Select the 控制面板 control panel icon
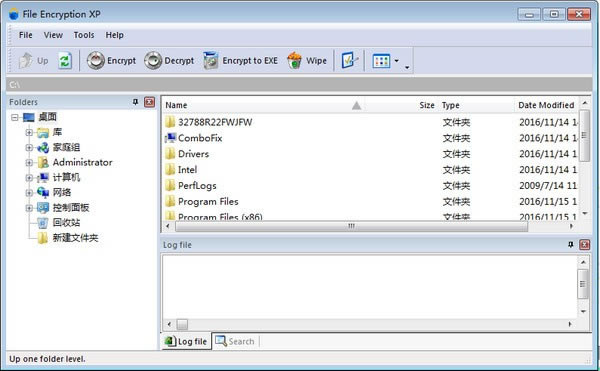Image resolution: width=600 pixels, height=371 pixels. [43, 208]
